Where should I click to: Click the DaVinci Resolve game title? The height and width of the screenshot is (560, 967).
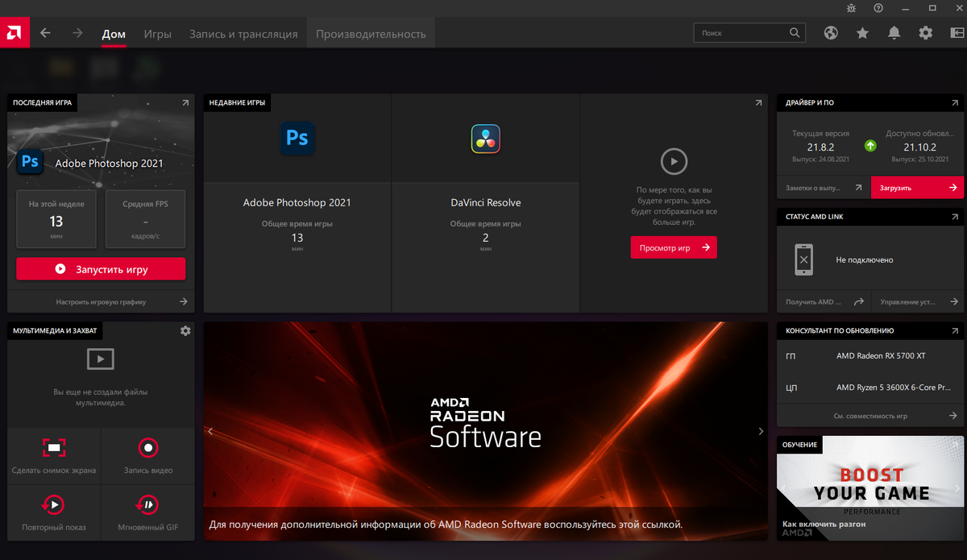[x=486, y=202]
